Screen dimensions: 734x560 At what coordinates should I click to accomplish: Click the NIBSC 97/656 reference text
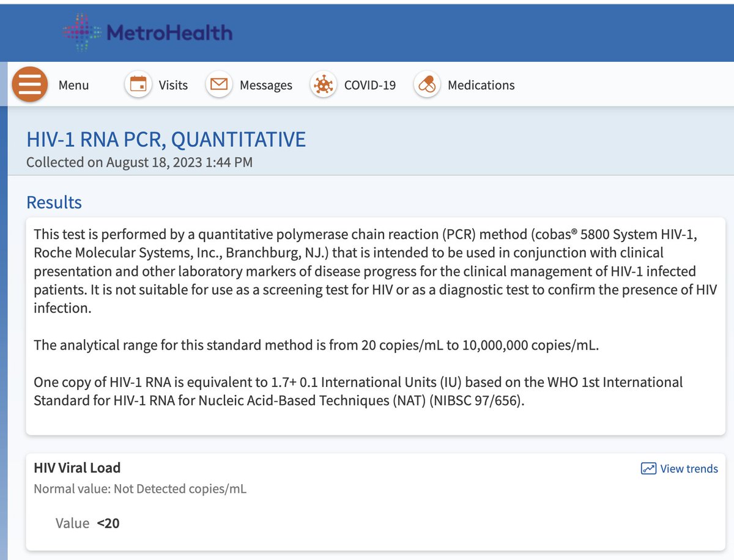(477, 402)
